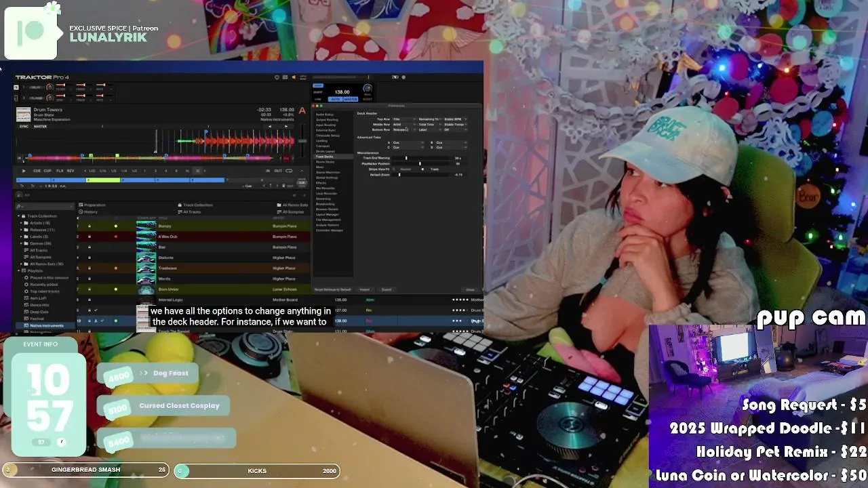Select Mixer in Preferences list
The height and width of the screenshot is (488, 868).
[x=320, y=167]
